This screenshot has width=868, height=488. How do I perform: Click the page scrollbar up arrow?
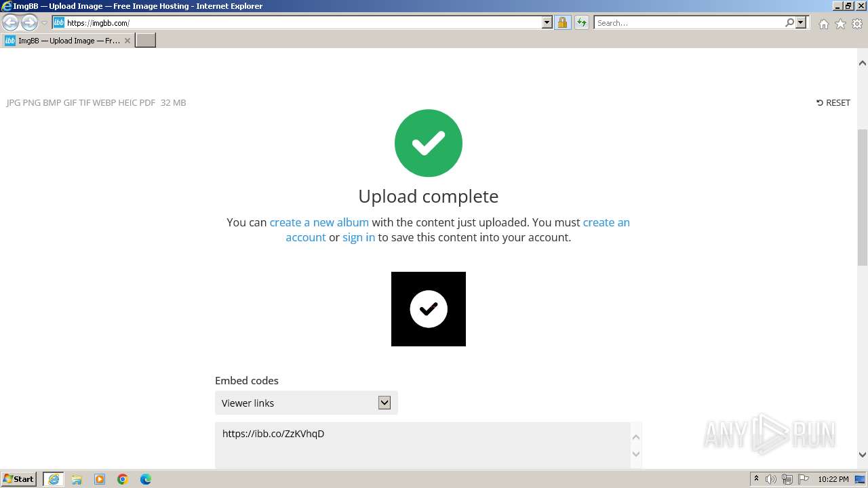pos(863,63)
